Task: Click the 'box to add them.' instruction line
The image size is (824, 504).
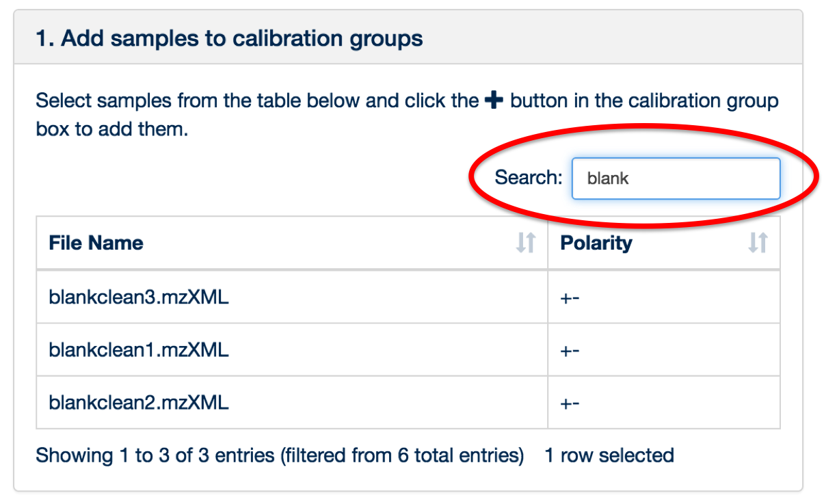Action: [111, 129]
